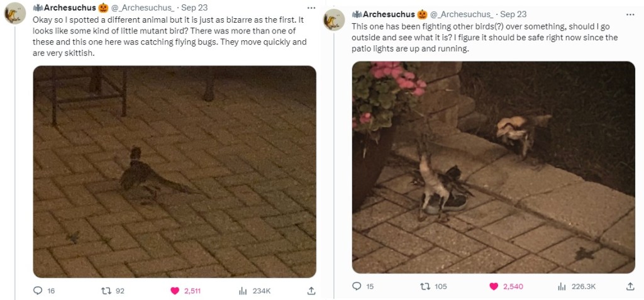This screenshot has width=644, height=300.
Task: Reply to the right tweet with 15 comments
Action: pyautogui.click(x=357, y=286)
